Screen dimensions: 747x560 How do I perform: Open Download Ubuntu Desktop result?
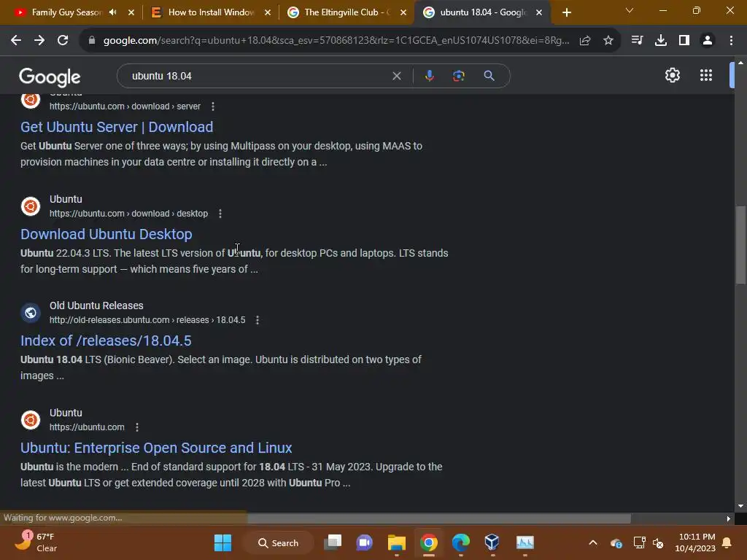pyautogui.click(x=107, y=234)
